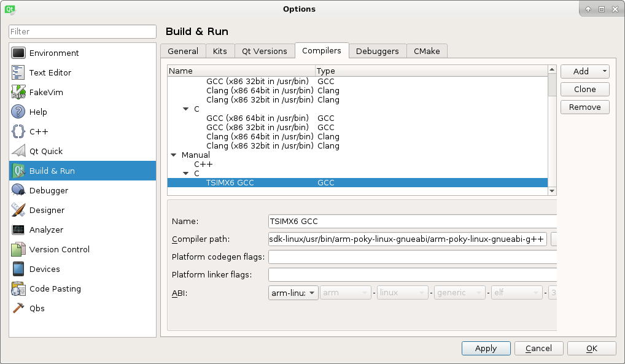Collapse the C group under Manual
625x364 pixels.
186,174
